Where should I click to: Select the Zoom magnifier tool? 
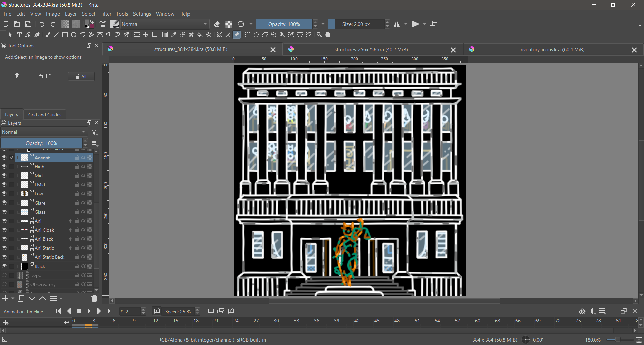click(319, 35)
